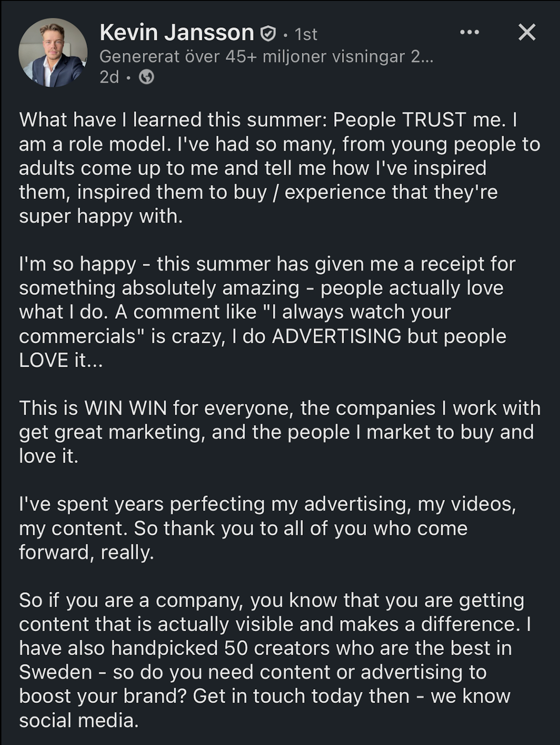The width and height of the screenshot is (560, 745).
Task: Close the post with the X icon
Action: 527,32
